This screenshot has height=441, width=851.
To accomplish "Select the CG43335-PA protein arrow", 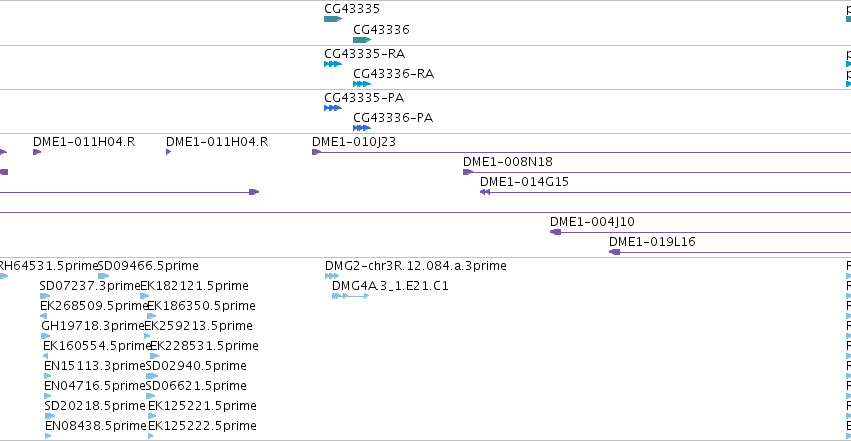I will [333, 108].
